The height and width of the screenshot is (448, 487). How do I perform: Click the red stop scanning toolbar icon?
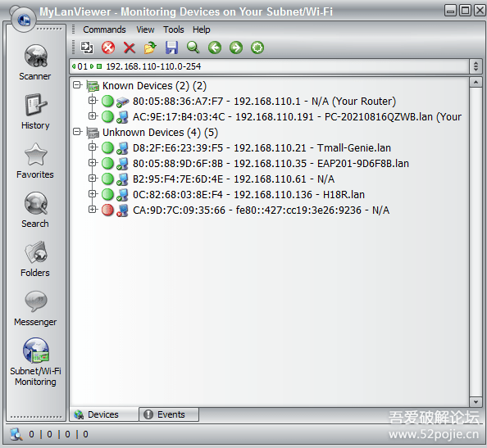point(108,48)
